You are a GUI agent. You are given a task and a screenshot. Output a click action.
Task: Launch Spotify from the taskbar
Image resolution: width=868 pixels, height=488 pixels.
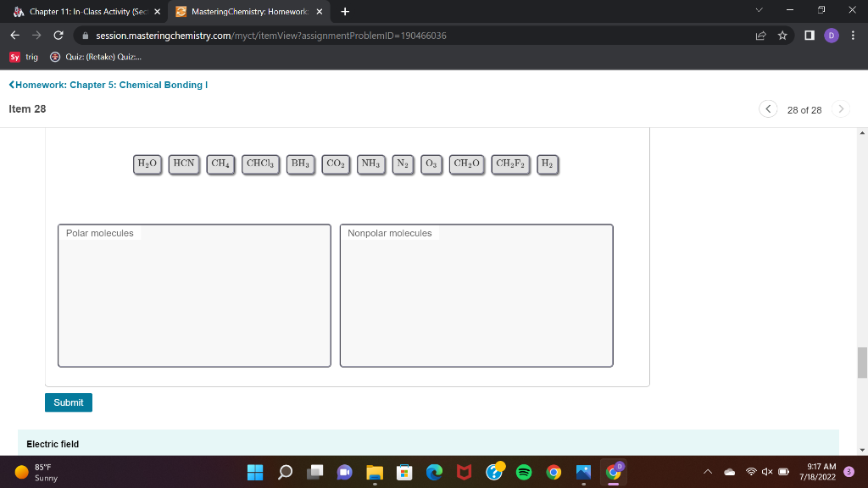pos(524,471)
